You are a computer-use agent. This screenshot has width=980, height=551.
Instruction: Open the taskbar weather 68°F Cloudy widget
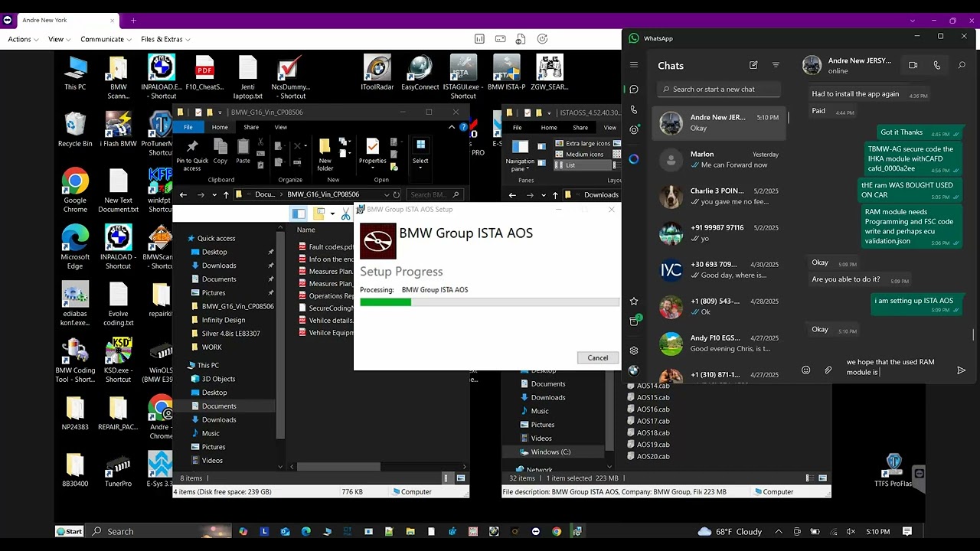(x=730, y=532)
